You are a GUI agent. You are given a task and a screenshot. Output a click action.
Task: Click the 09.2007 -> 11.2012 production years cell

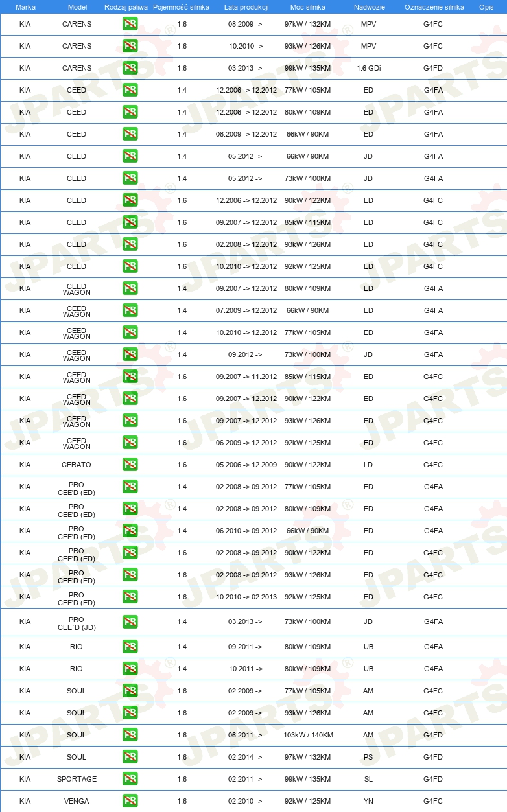pyautogui.click(x=246, y=377)
